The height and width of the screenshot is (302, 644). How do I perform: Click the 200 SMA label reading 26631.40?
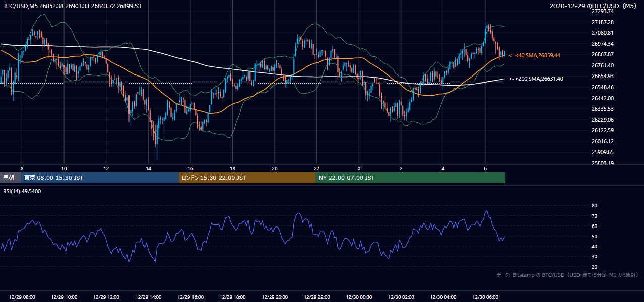coord(536,79)
